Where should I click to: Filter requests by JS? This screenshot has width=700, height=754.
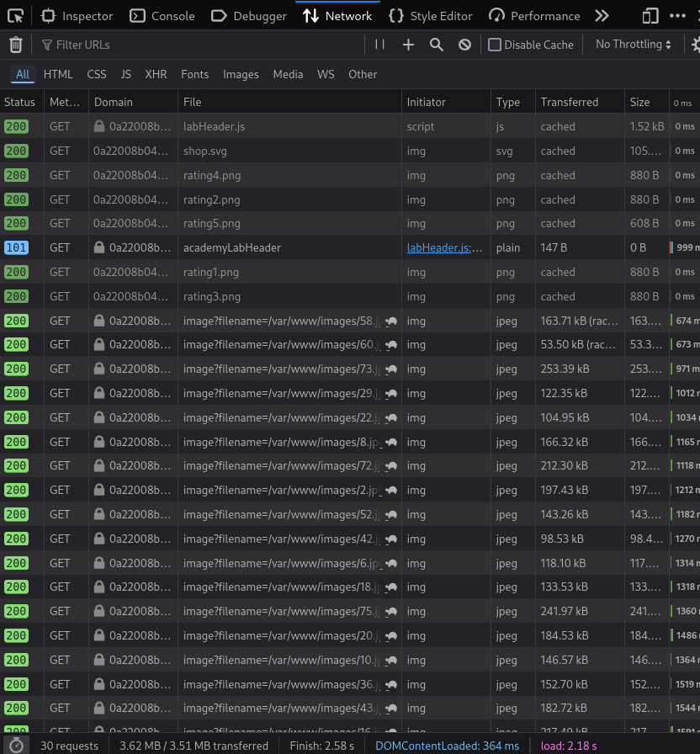(x=126, y=74)
